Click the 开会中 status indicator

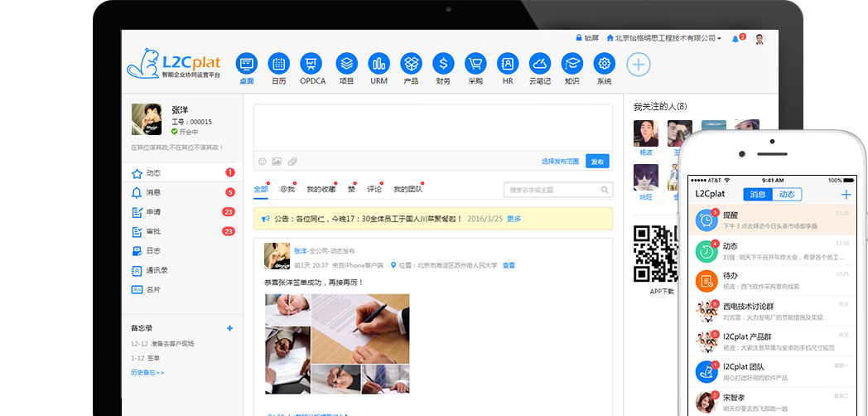click(185, 132)
